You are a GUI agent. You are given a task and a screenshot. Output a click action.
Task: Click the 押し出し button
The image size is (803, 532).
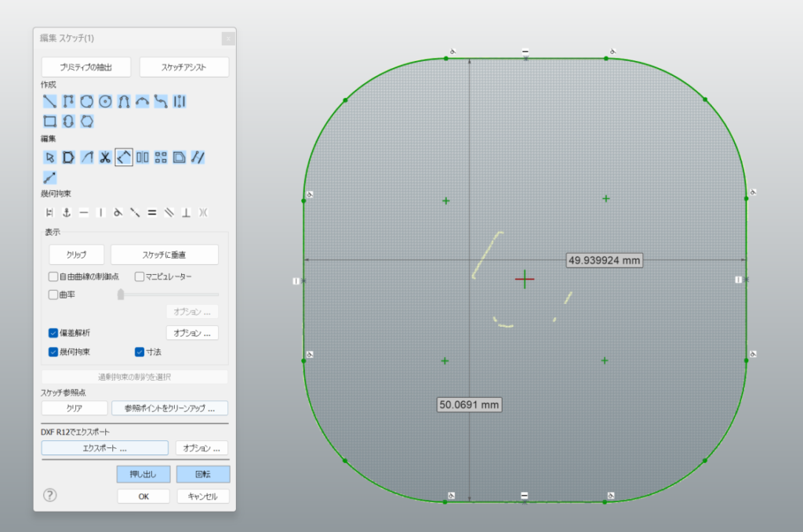(x=143, y=474)
